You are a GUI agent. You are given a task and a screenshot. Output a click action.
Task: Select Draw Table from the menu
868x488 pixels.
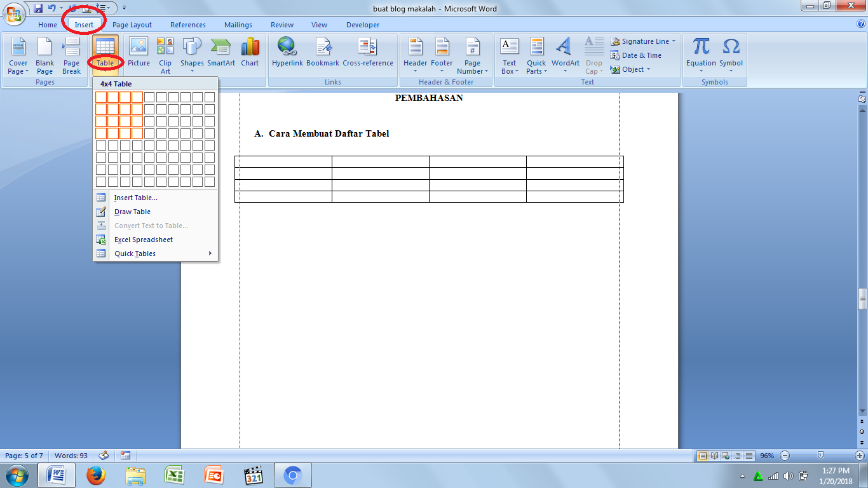click(x=132, y=212)
